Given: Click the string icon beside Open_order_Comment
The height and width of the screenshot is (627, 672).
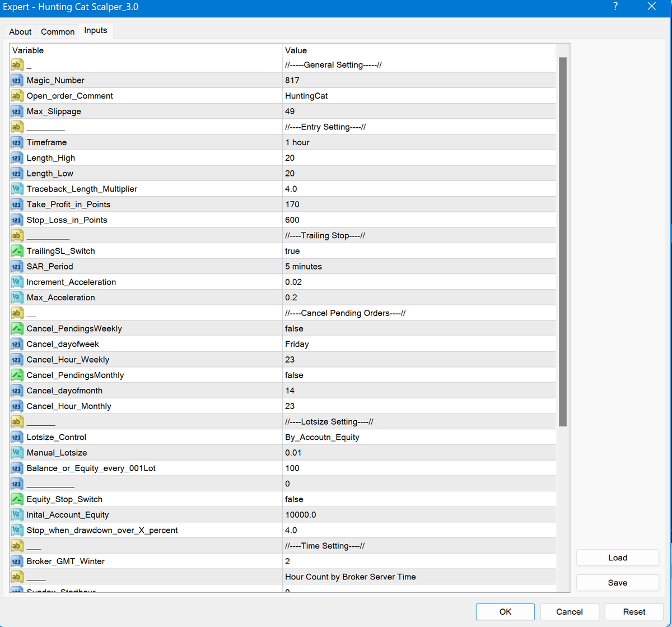Looking at the screenshot, I should point(16,96).
